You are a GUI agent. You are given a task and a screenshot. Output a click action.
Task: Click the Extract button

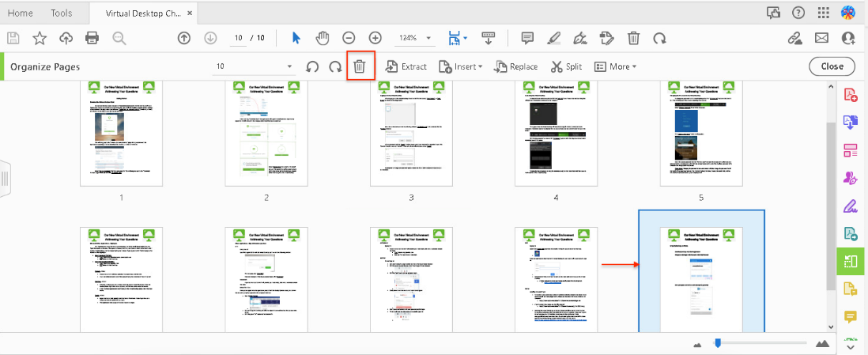[x=406, y=66]
